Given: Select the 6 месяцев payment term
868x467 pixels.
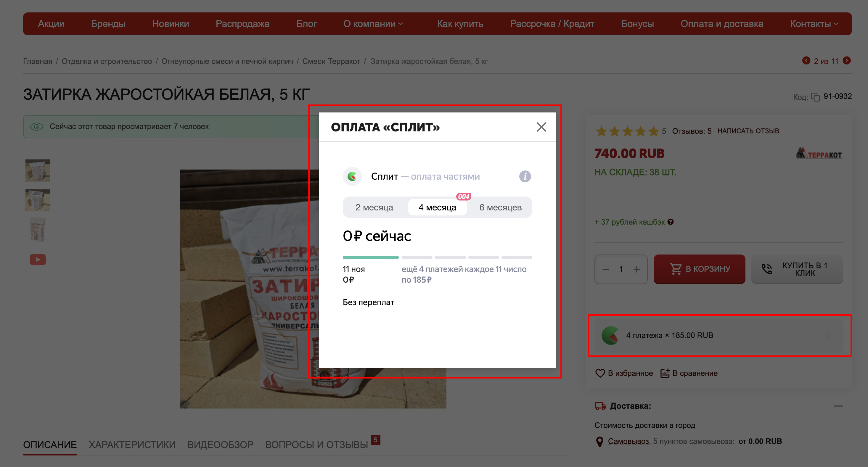Looking at the screenshot, I should (x=500, y=207).
